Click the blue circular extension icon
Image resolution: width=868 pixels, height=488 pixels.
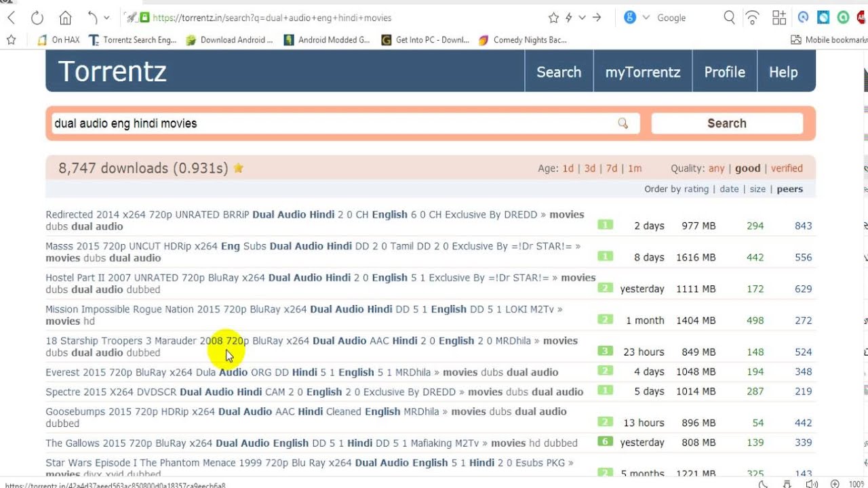804,18
